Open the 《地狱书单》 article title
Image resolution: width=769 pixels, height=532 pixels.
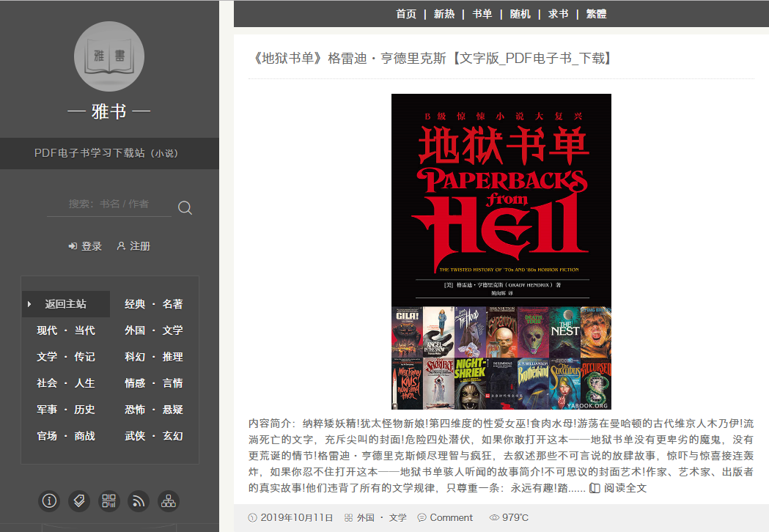432,59
